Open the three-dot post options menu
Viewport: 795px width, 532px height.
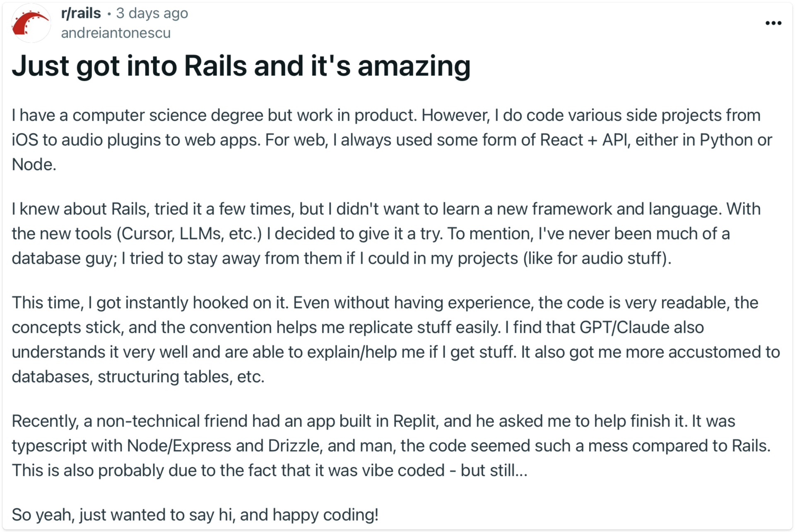pos(773,23)
